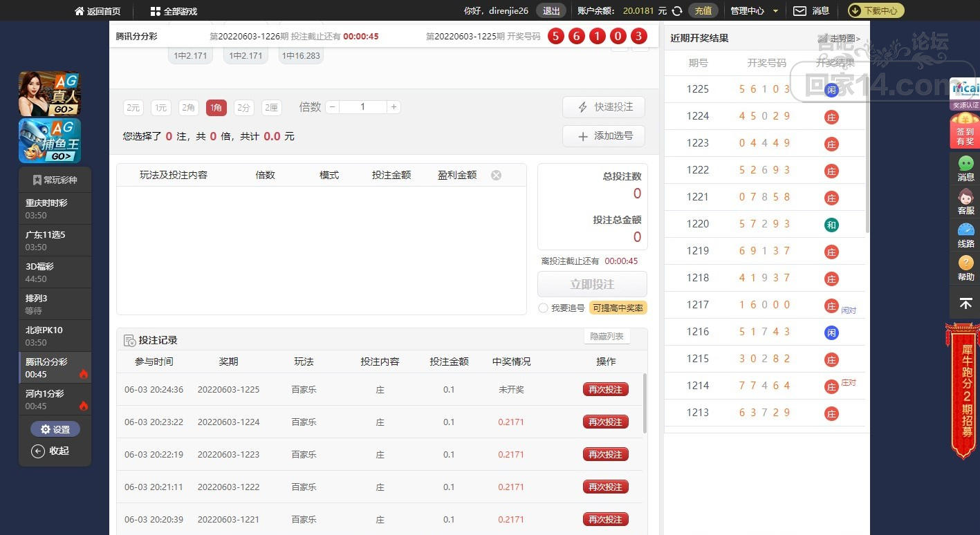Screen dimensions: 980x535
Task: Select 重庆时时彩 in the sidebar
Action: 55,208
